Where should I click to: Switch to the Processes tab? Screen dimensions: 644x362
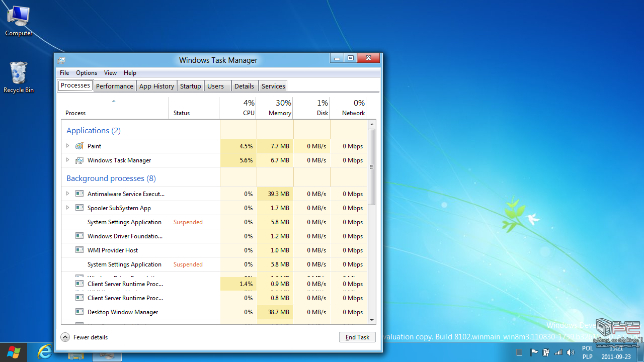(75, 85)
